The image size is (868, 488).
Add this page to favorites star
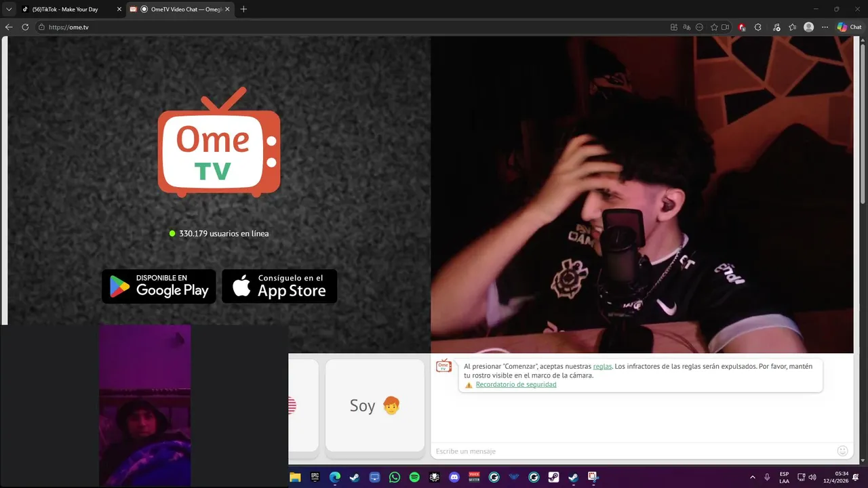coord(714,27)
